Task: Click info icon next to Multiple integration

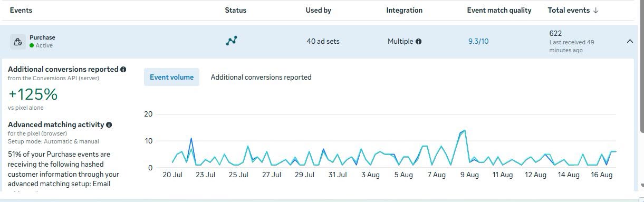Action: 418,42
